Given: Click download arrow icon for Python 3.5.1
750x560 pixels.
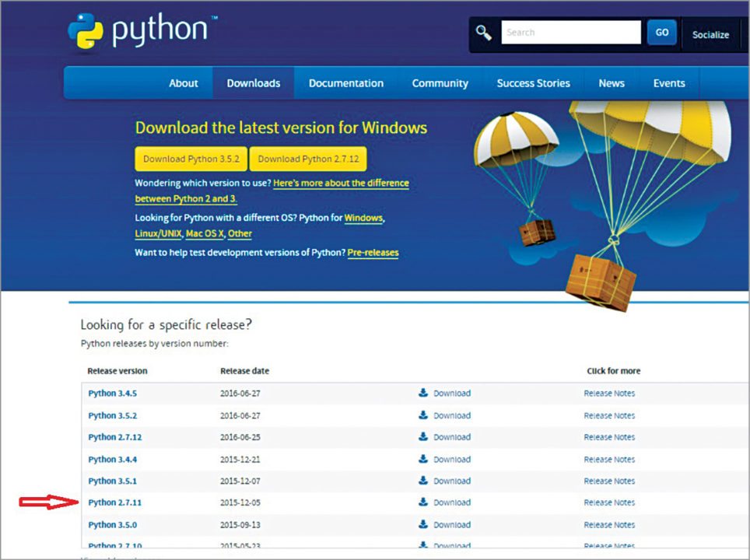Looking at the screenshot, I should (x=423, y=481).
